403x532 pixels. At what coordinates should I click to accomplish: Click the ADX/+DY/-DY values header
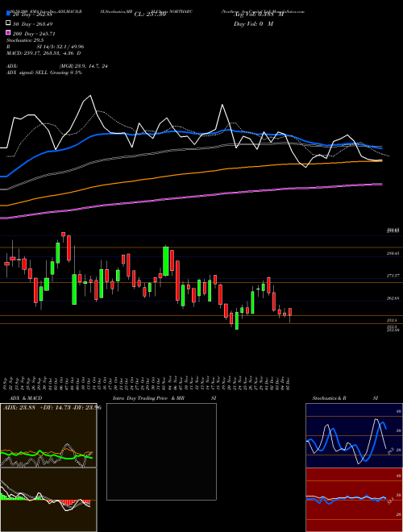(52, 407)
